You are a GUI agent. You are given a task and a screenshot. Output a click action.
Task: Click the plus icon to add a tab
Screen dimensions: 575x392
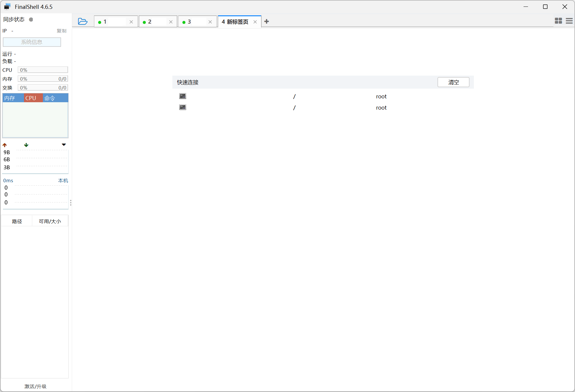(266, 22)
